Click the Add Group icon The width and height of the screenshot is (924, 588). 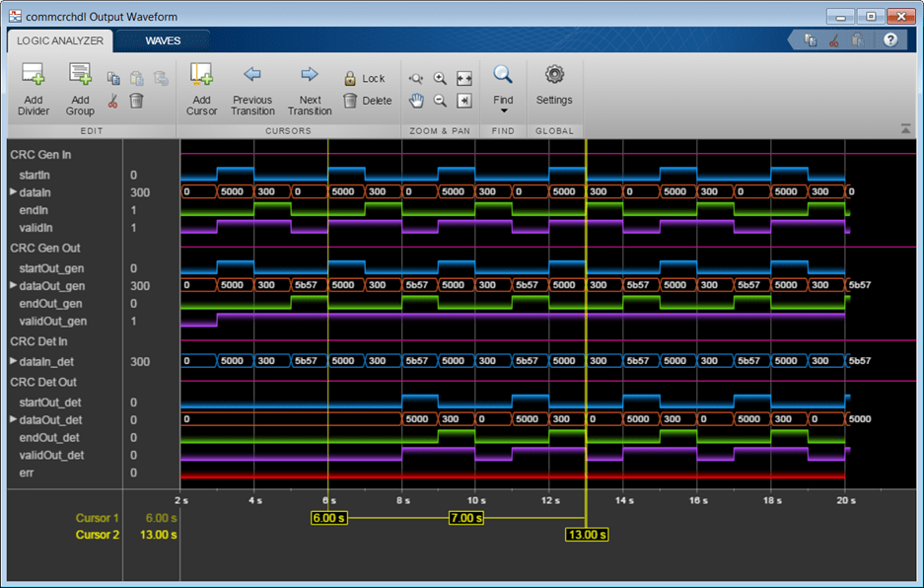[80, 76]
